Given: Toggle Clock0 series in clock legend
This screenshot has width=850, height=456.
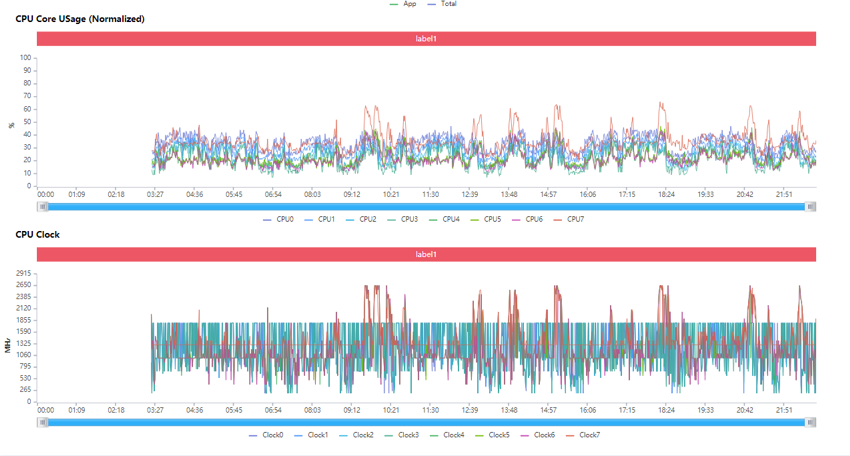Looking at the screenshot, I should pyautogui.click(x=266, y=435).
